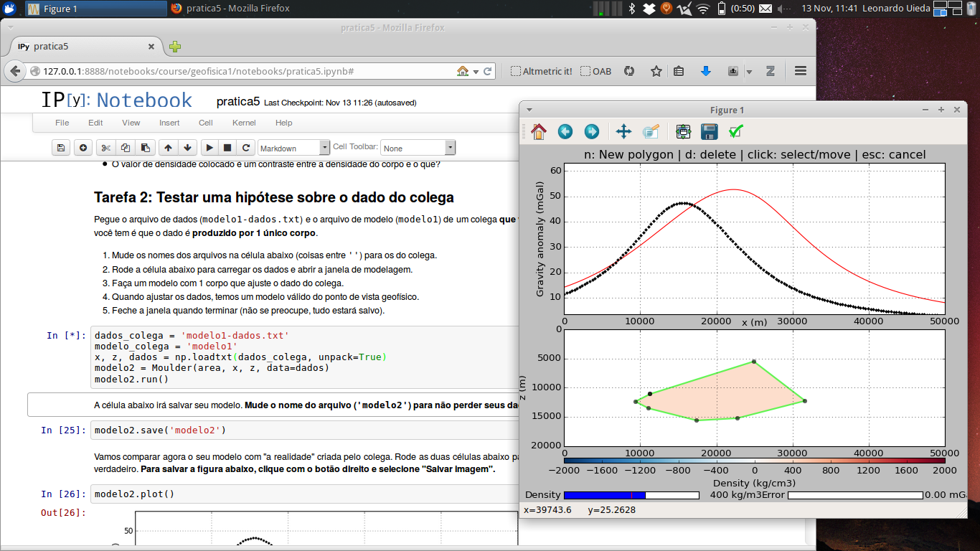Screen dimensions: 980x551
Task: Go forward to next view in Figure 1
Action: [592, 131]
